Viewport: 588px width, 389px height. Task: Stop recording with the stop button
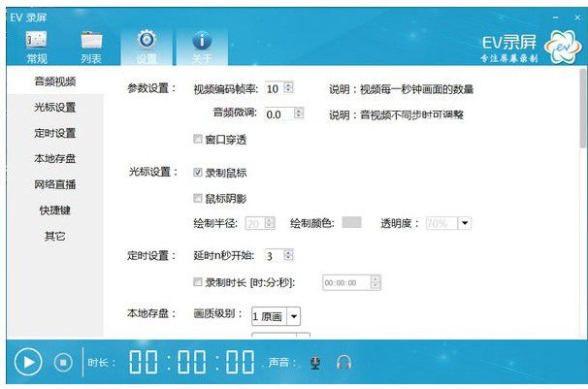pyautogui.click(x=63, y=363)
